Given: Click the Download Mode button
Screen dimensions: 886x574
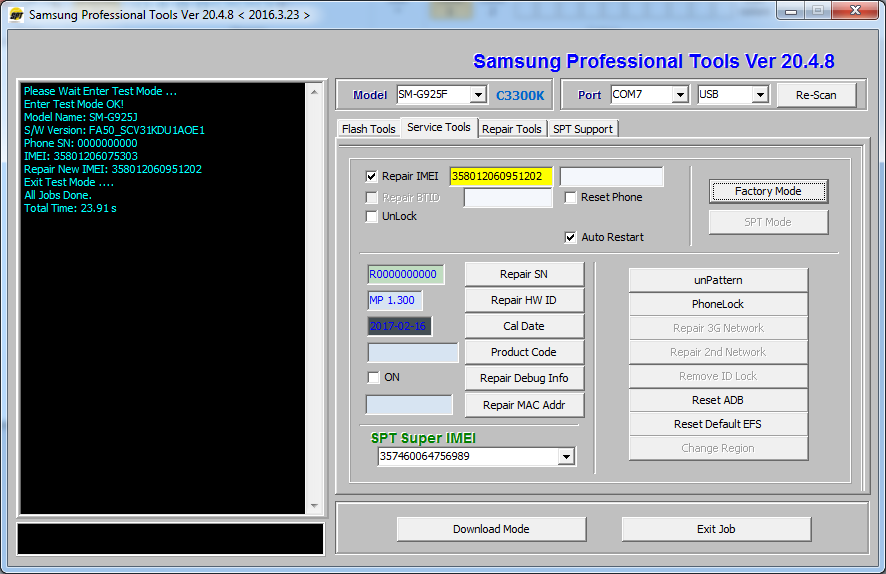Looking at the screenshot, I should pos(491,529).
